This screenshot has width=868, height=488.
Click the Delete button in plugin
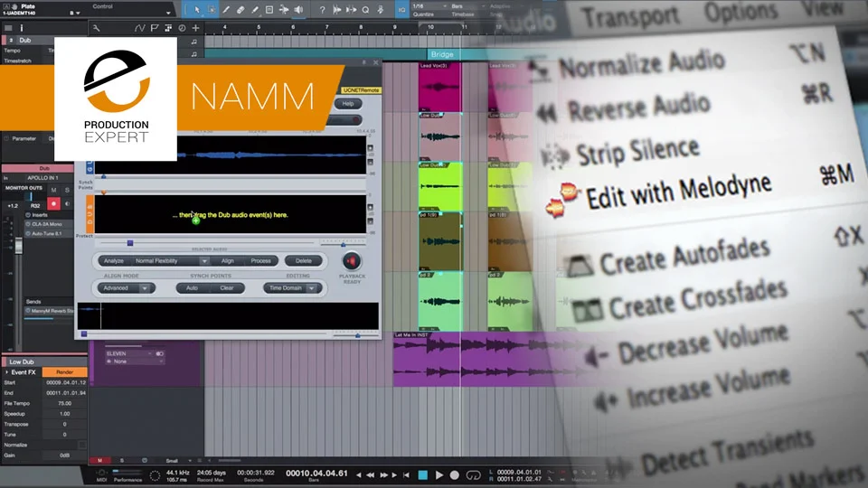pos(304,260)
